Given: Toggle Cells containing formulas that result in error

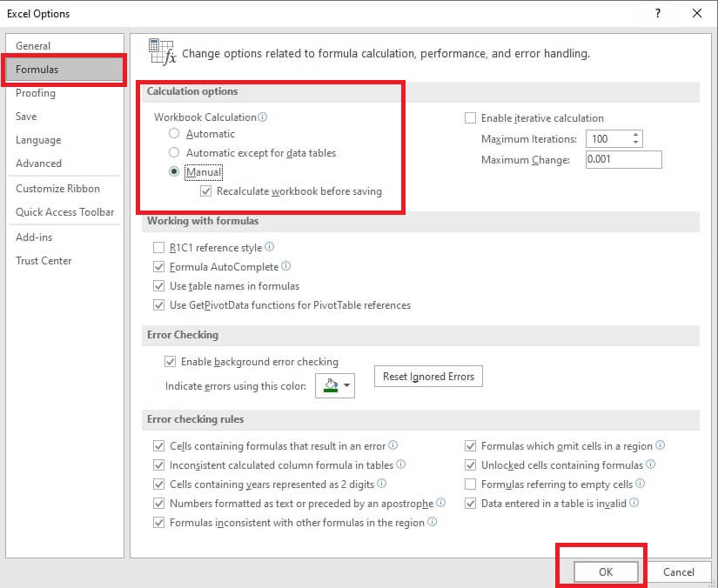Looking at the screenshot, I should 159,445.
